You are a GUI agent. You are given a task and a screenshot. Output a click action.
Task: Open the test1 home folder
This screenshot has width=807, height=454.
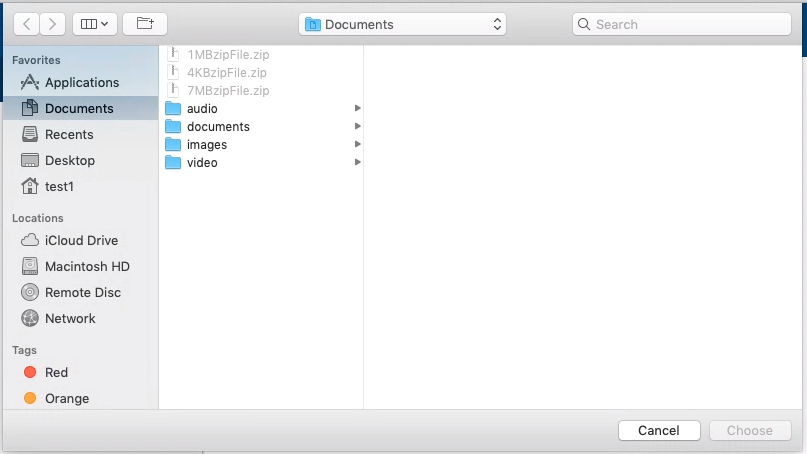click(80, 186)
